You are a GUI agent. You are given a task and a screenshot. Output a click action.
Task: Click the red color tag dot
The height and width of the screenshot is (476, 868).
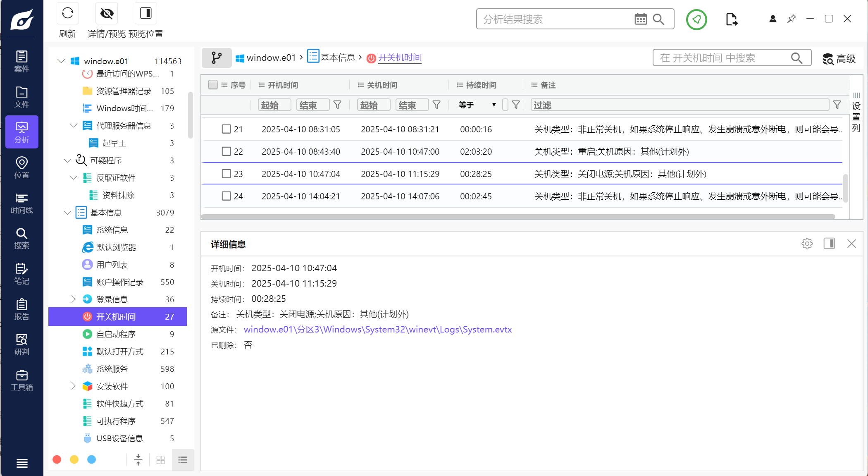(x=57, y=459)
